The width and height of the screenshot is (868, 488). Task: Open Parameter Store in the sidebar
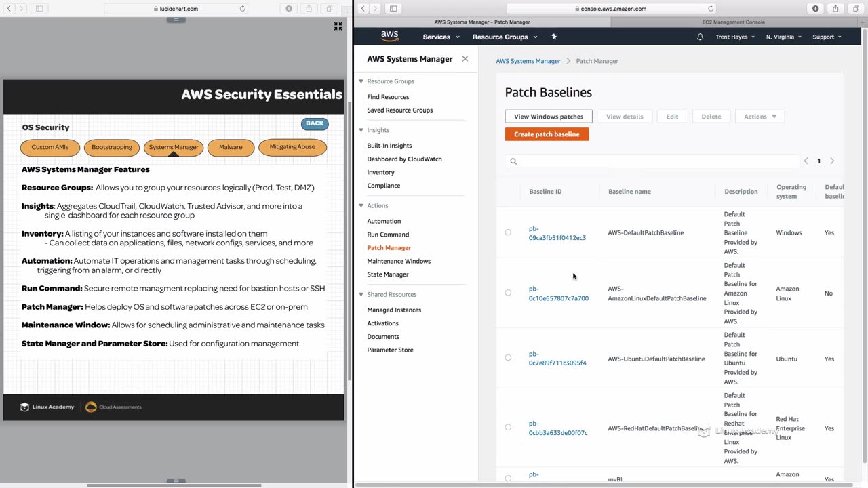point(390,350)
